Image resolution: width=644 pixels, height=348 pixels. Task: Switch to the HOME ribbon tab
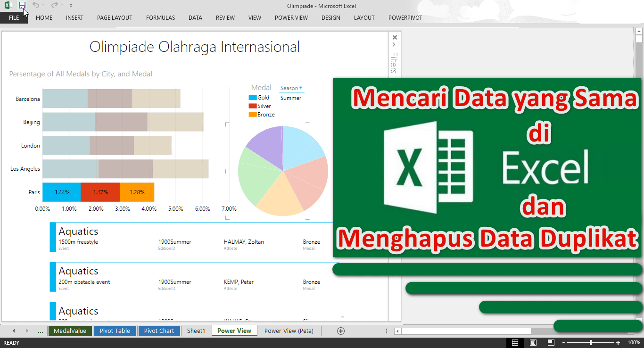click(44, 18)
